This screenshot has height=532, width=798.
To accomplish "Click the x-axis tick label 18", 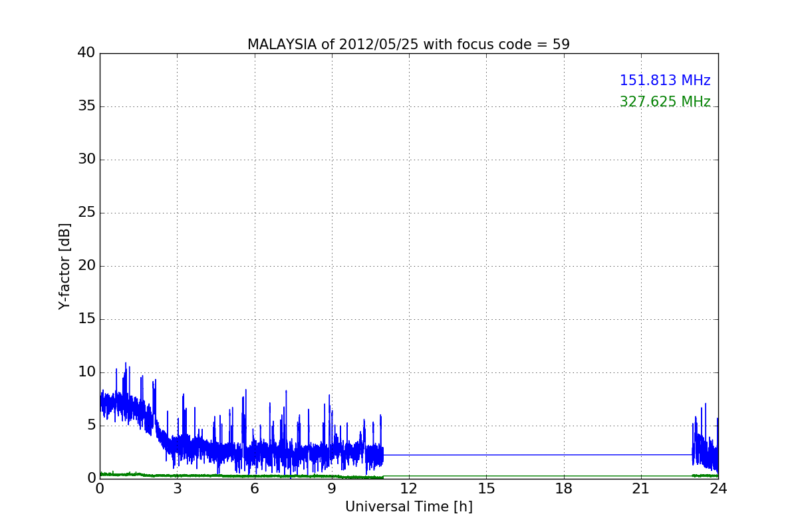I will point(564,488).
